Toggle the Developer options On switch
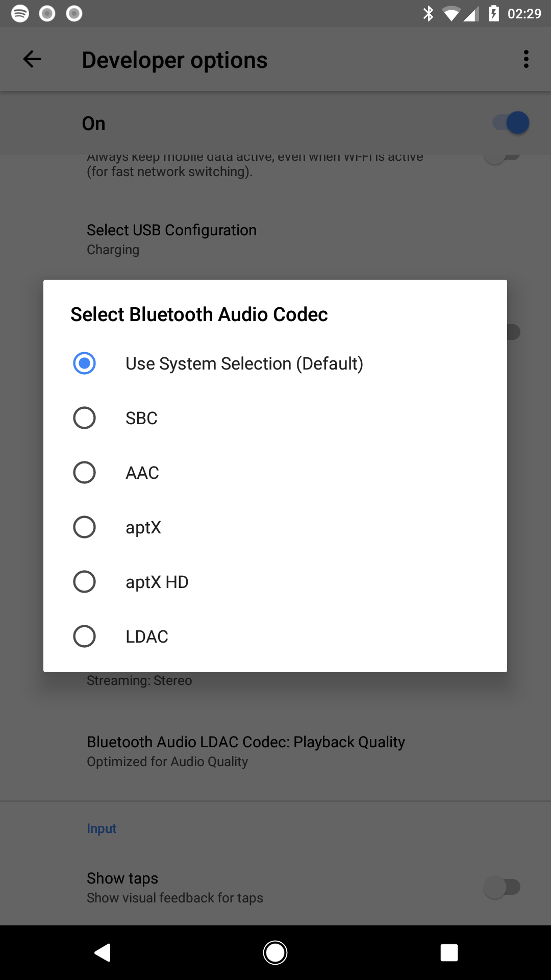 (x=511, y=123)
